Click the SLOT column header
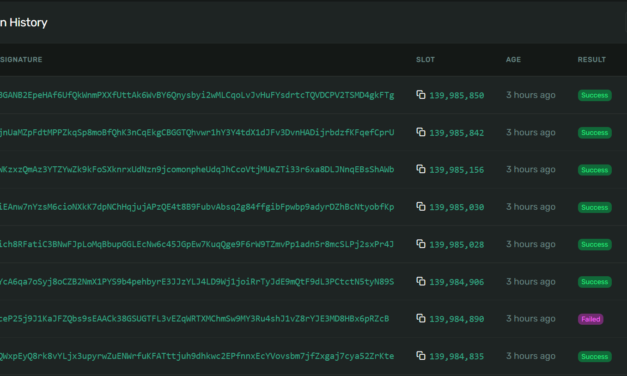 (x=425, y=60)
